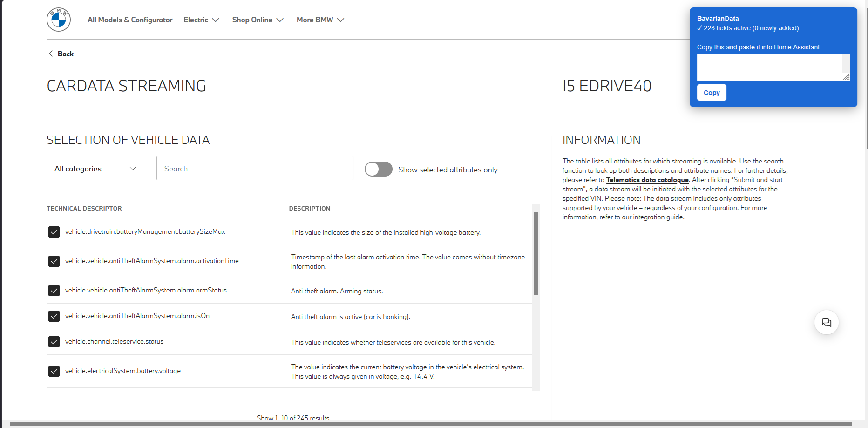This screenshot has width=868, height=428.
Task: Open All Models & Configurator menu
Action: click(x=130, y=20)
